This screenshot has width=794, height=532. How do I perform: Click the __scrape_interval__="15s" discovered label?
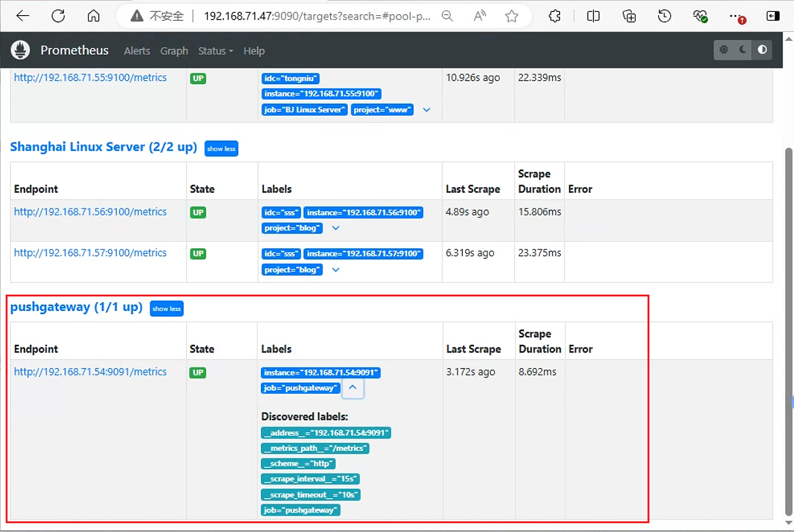(x=311, y=479)
